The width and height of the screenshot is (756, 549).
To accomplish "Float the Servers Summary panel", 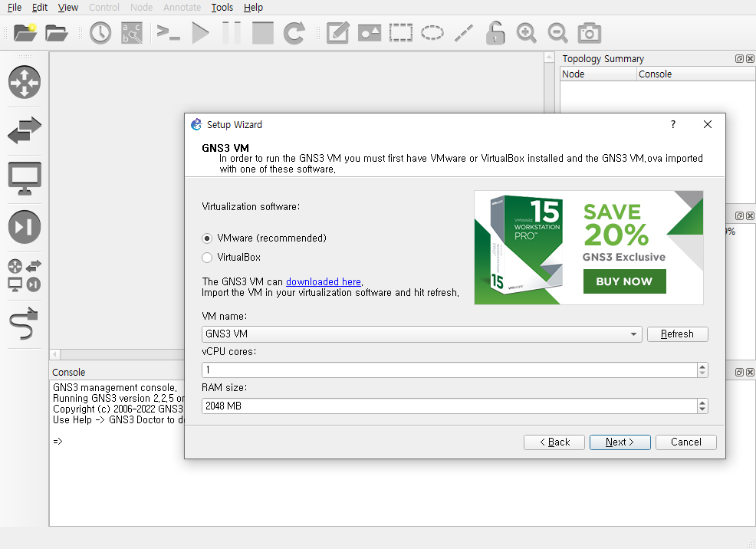I will 739,215.
